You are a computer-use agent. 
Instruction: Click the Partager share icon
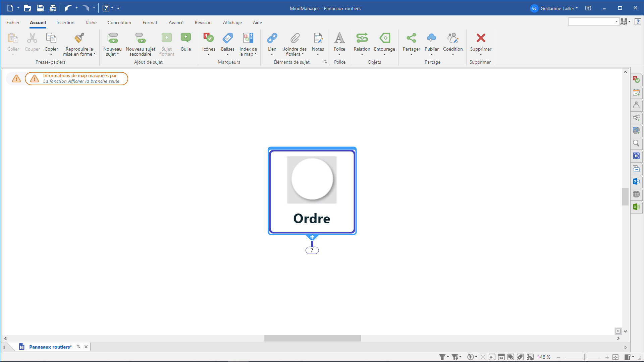pos(411,38)
